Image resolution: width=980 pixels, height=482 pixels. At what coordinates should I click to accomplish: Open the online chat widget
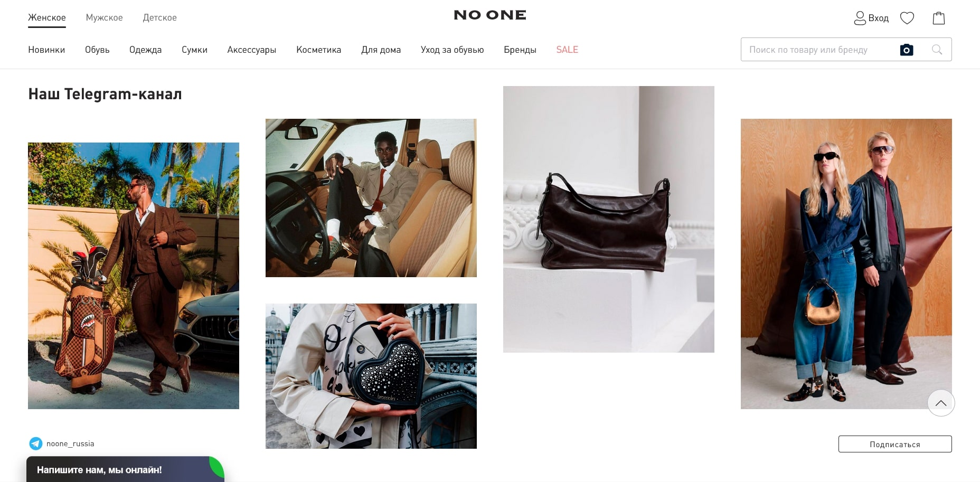pyautogui.click(x=125, y=469)
